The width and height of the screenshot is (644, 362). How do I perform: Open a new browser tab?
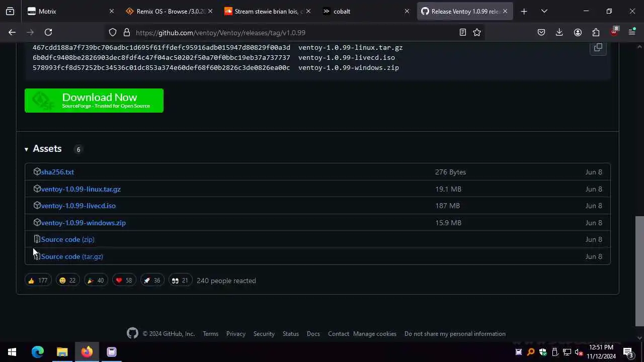pyautogui.click(x=524, y=11)
